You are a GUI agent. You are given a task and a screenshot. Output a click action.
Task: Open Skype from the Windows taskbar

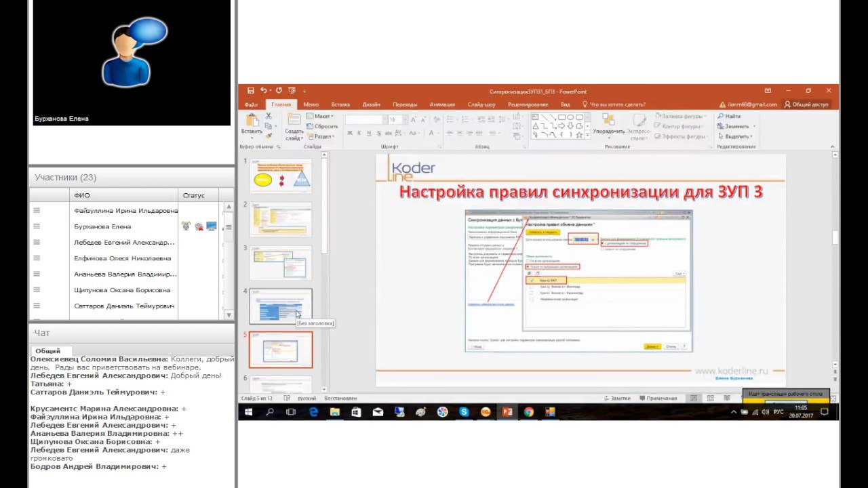(464, 412)
